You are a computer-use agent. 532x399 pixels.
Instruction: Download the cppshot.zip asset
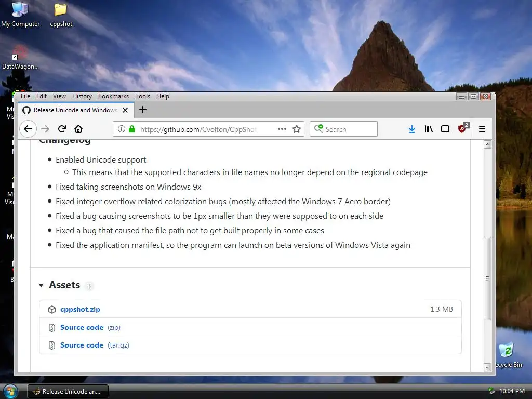pos(80,310)
